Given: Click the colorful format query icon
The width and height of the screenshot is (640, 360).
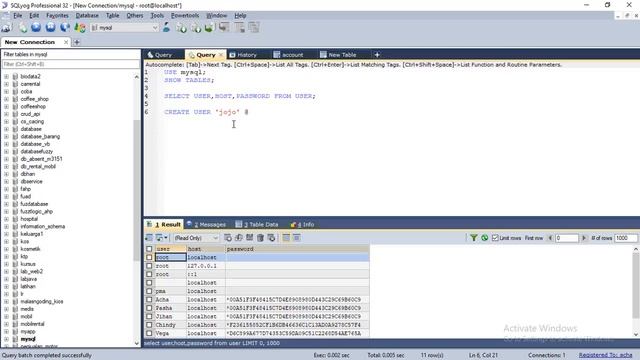Looking at the screenshot, I should pos(80,28).
